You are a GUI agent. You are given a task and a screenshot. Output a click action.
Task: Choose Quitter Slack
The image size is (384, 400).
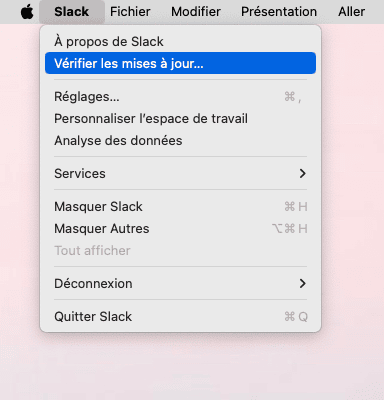(x=180, y=317)
